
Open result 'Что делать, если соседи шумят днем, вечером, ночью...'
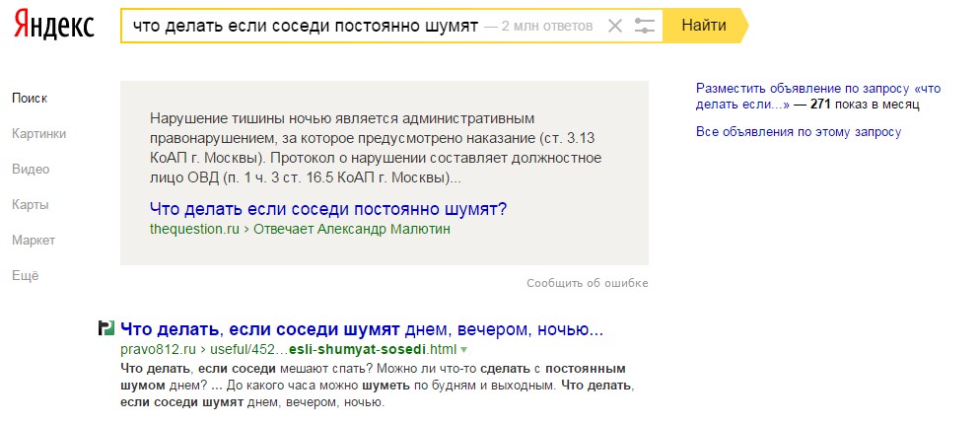coord(362,328)
